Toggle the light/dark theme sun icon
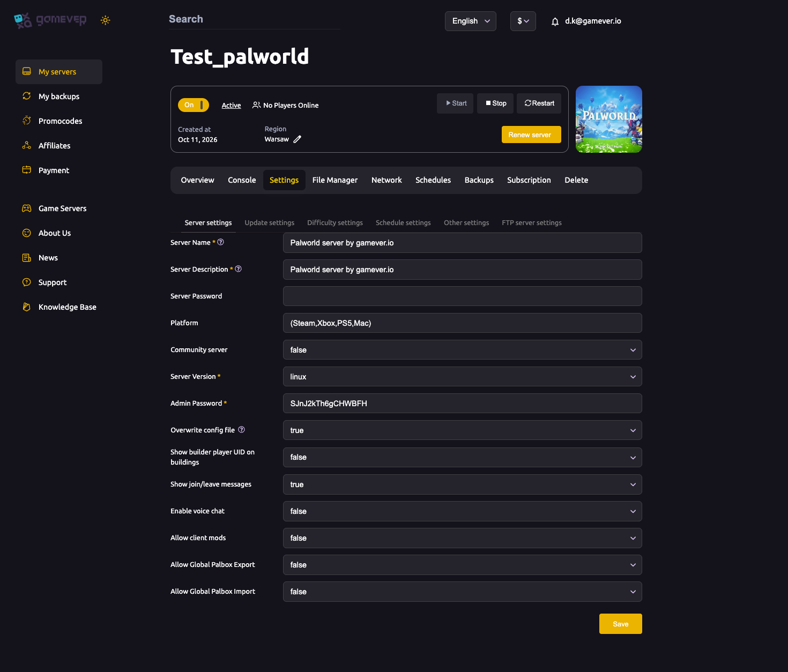This screenshot has width=788, height=672. (106, 20)
